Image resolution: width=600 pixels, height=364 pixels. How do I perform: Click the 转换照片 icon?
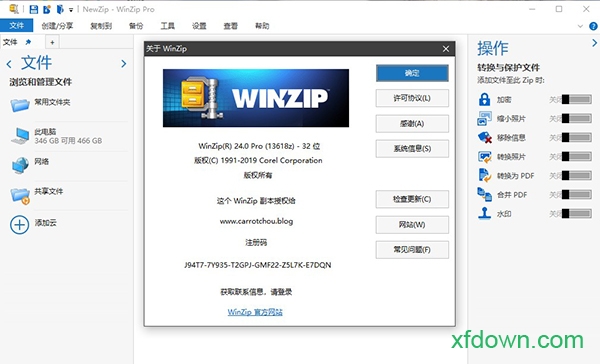(x=484, y=157)
